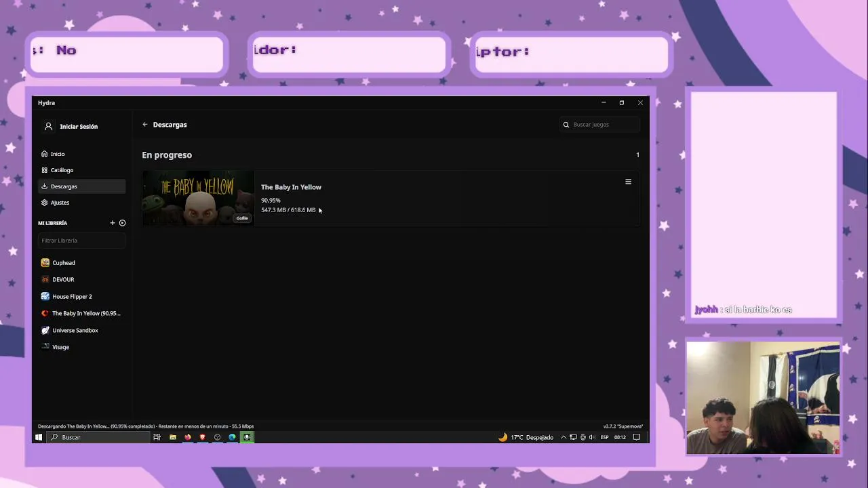Click The Baby In Yellow cover thumbnail

(197, 198)
